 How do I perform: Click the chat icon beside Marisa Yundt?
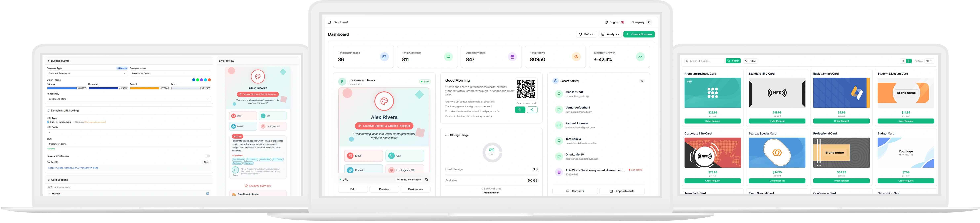[x=559, y=94]
